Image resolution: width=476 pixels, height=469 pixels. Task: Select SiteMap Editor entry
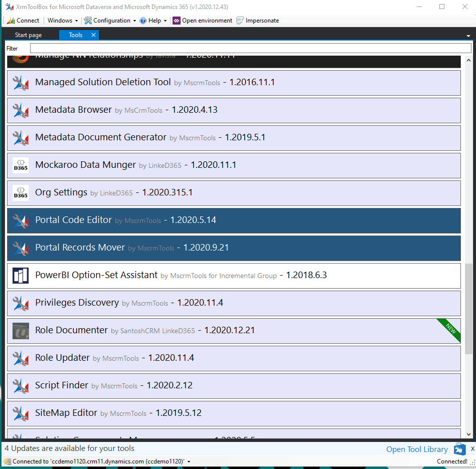tap(234, 413)
